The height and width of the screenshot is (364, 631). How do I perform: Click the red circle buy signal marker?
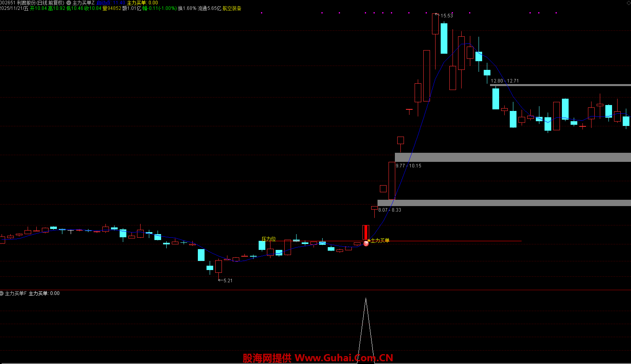366,244
